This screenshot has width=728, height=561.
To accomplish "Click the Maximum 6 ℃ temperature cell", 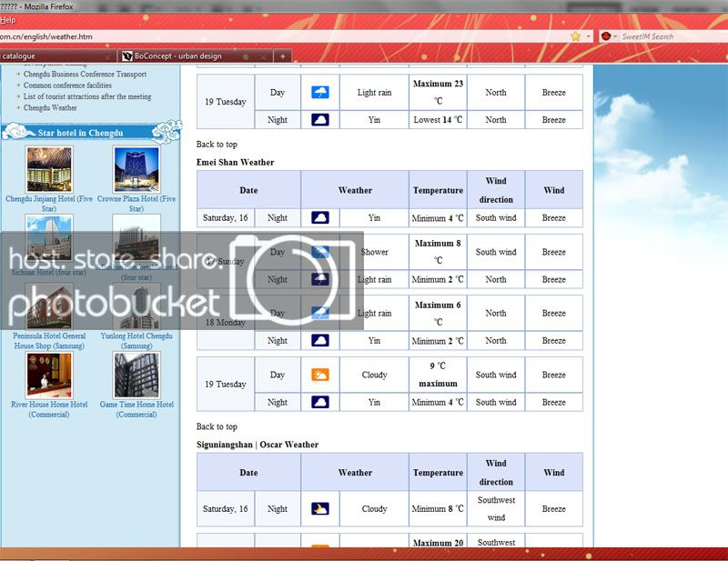I will [x=438, y=313].
